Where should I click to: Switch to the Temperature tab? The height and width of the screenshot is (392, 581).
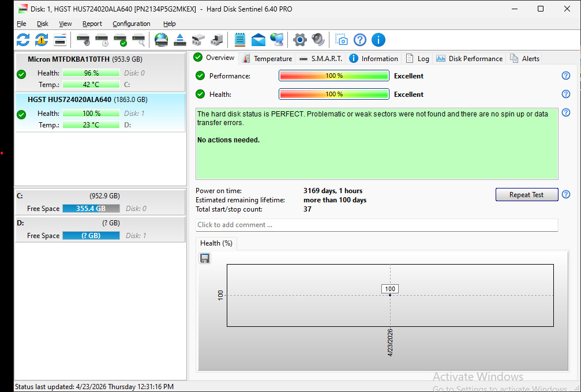pyautogui.click(x=267, y=58)
